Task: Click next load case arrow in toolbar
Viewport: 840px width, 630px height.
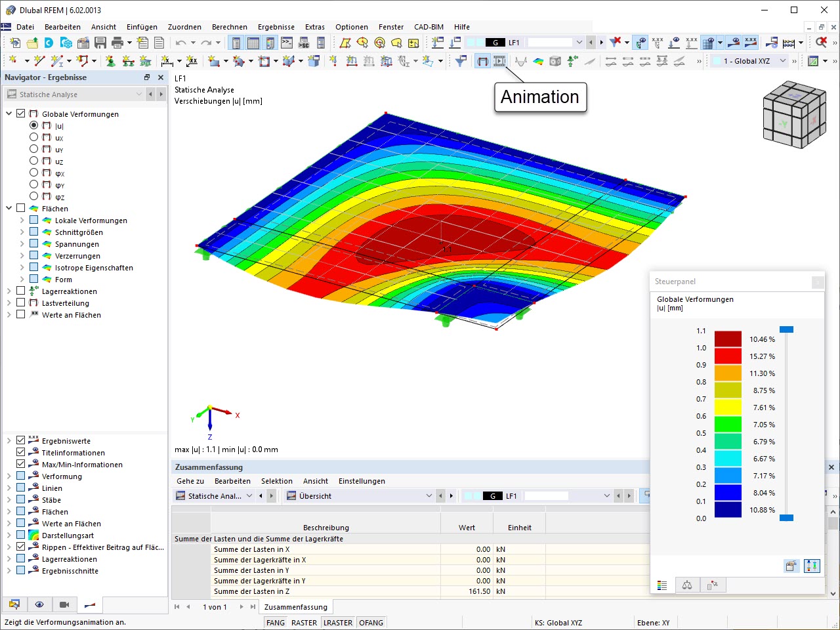Action: (601, 43)
